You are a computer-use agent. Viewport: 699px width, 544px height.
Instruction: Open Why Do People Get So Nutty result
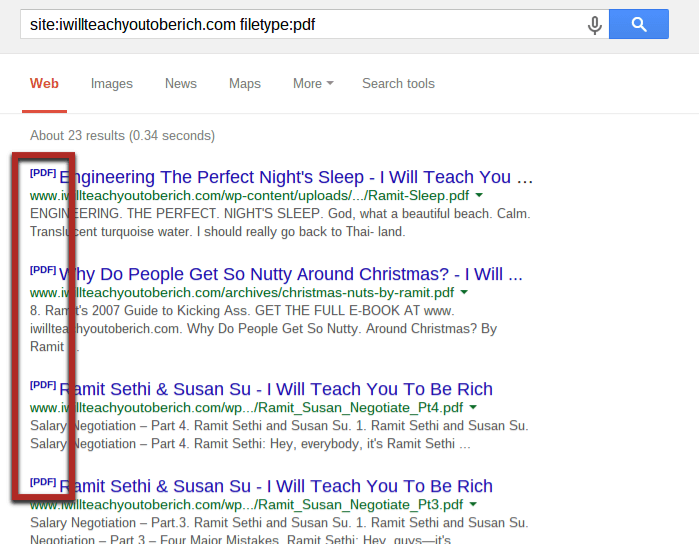291,274
